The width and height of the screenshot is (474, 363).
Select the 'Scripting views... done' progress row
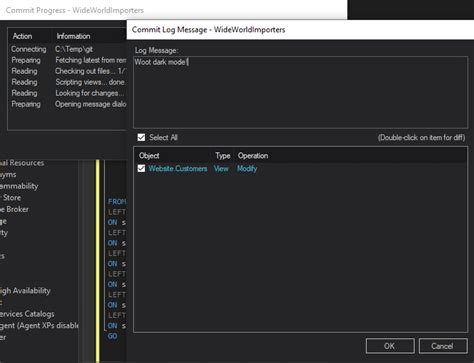coord(68,82)
